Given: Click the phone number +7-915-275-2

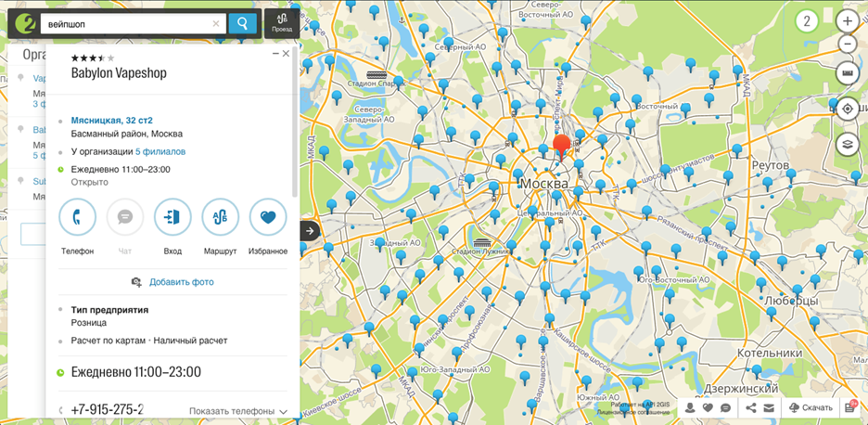Looking at the screenshot, I should 107,410.
